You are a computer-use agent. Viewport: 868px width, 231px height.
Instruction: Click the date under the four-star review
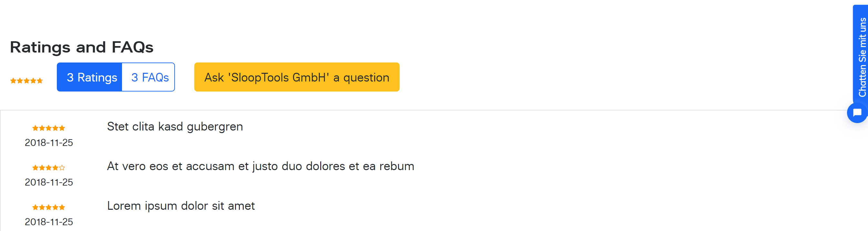pyautogui.click(x=49, y=183)
